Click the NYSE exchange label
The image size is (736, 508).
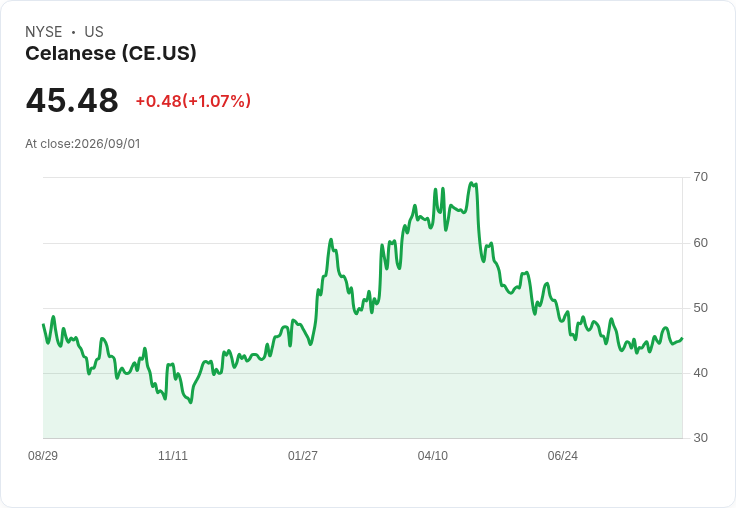[44, 32]
